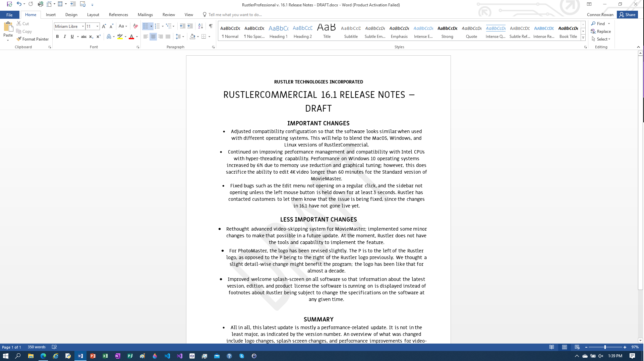Click the Save icon in Quick Access Toolbar
644x361 pixels.
pyautogui.click(x=9, y=4)
